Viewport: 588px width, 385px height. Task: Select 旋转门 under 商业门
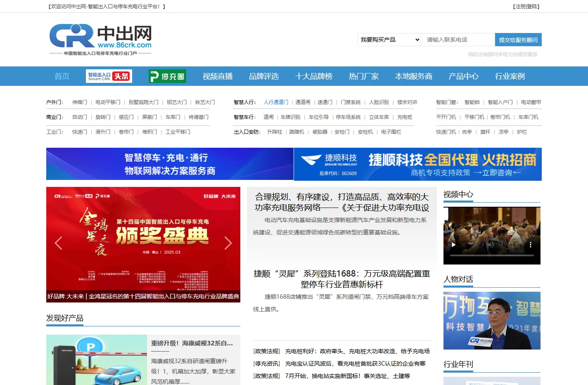[x=103, y=117]
